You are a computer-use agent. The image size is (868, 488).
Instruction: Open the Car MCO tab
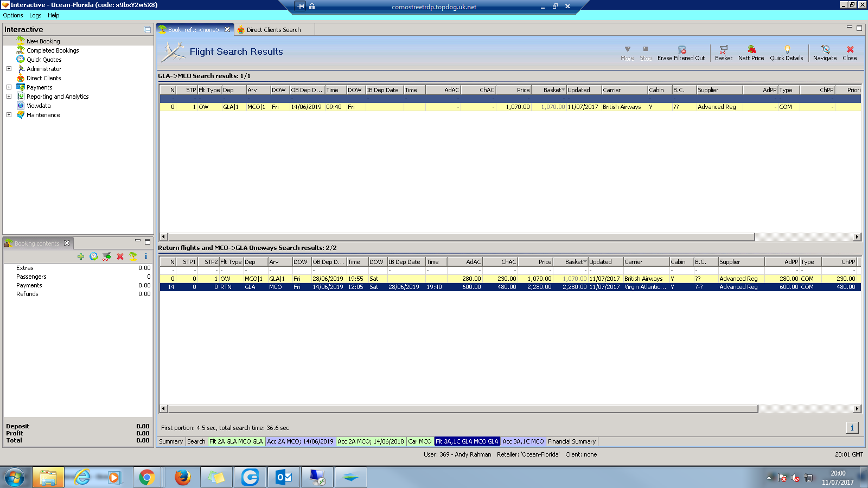coord(420,441)
